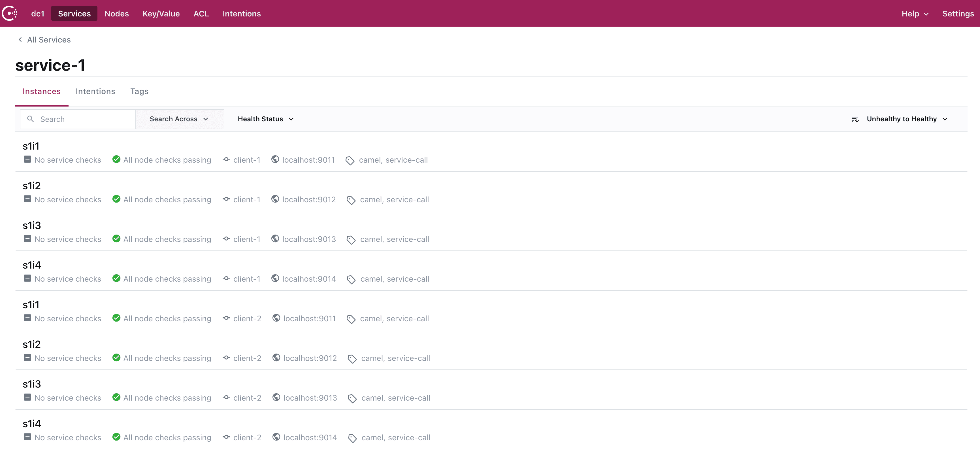Go to Settings page

click(958, 14)
